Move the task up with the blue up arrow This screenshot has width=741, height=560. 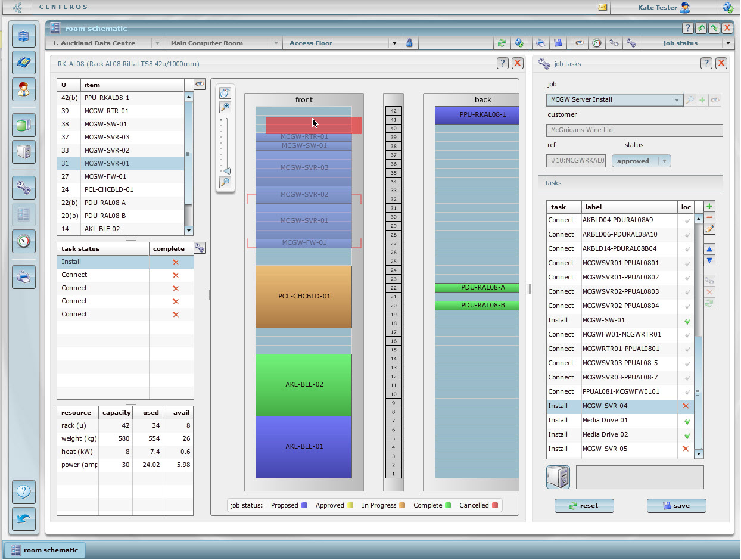tap(709, 249)
